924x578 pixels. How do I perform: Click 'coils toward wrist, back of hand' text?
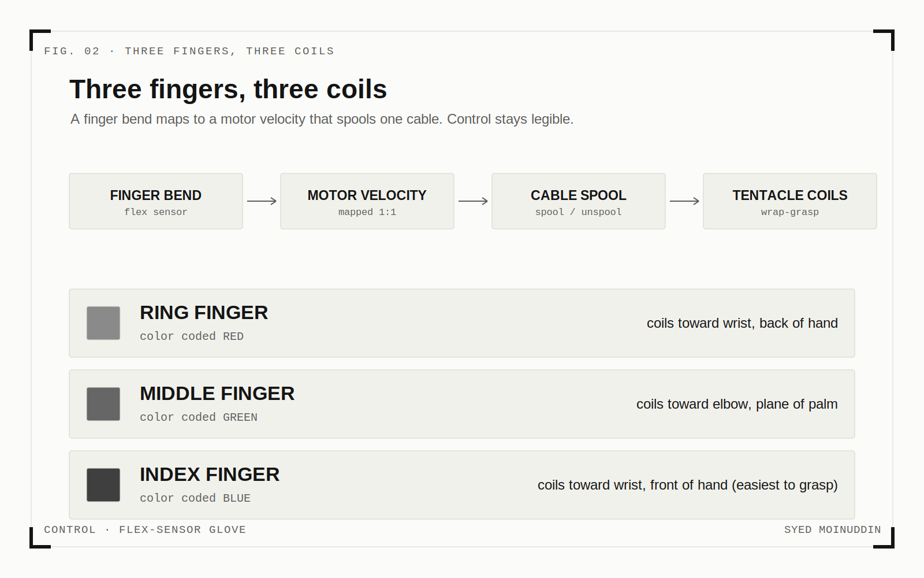click(x=742, y=323)
